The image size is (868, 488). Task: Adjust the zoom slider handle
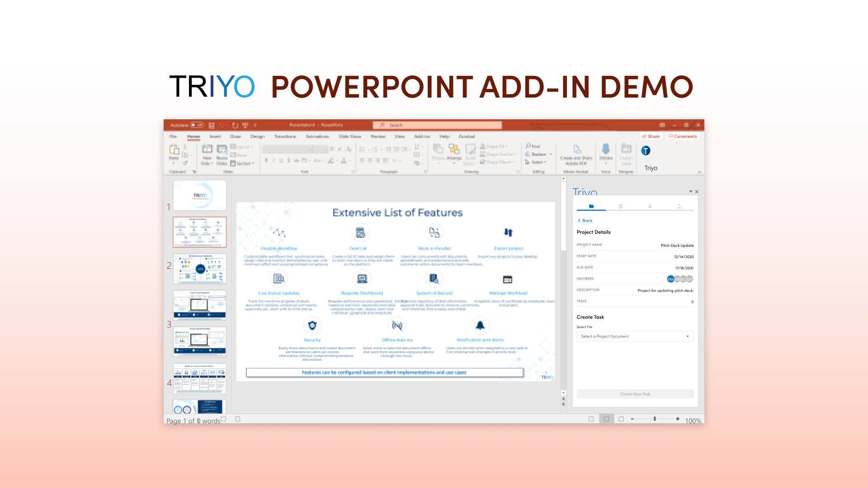click(655, 419)
